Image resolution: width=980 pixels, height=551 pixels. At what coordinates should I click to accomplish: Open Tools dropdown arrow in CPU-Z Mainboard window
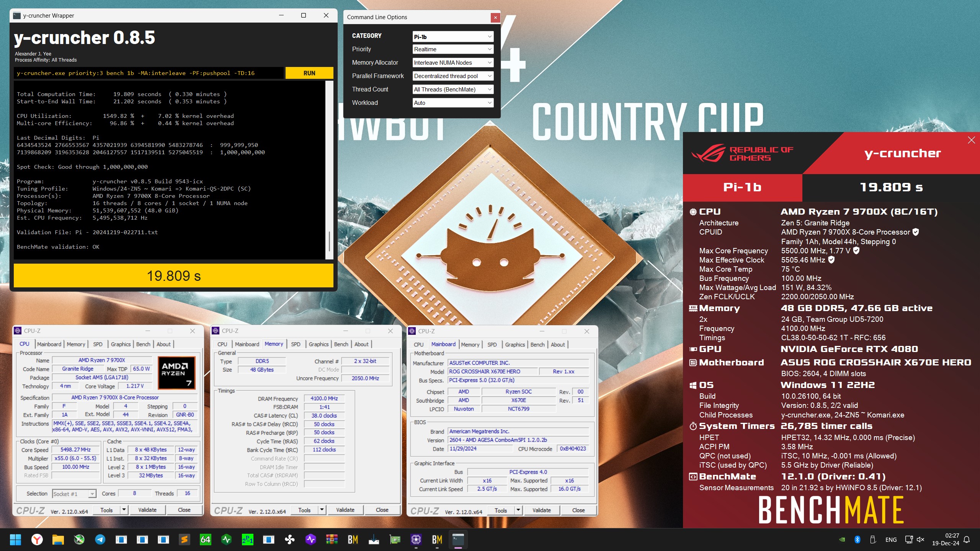[518, 510]
